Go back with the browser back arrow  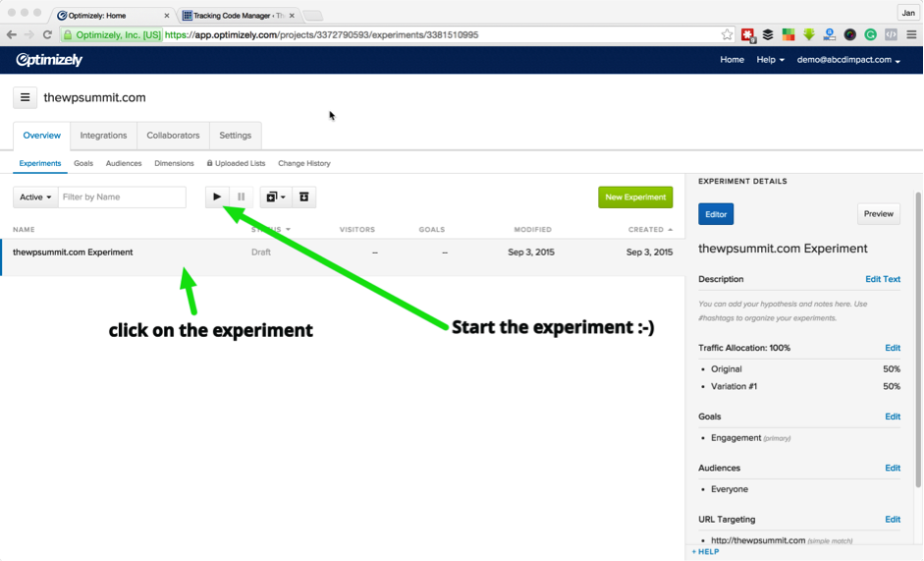11,34
